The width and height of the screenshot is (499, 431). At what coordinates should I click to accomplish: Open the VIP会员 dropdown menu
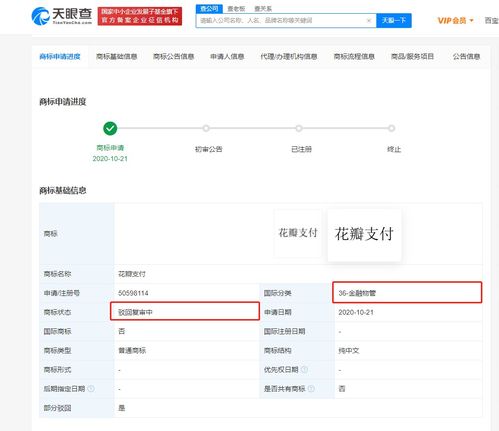tap(455, 21)
